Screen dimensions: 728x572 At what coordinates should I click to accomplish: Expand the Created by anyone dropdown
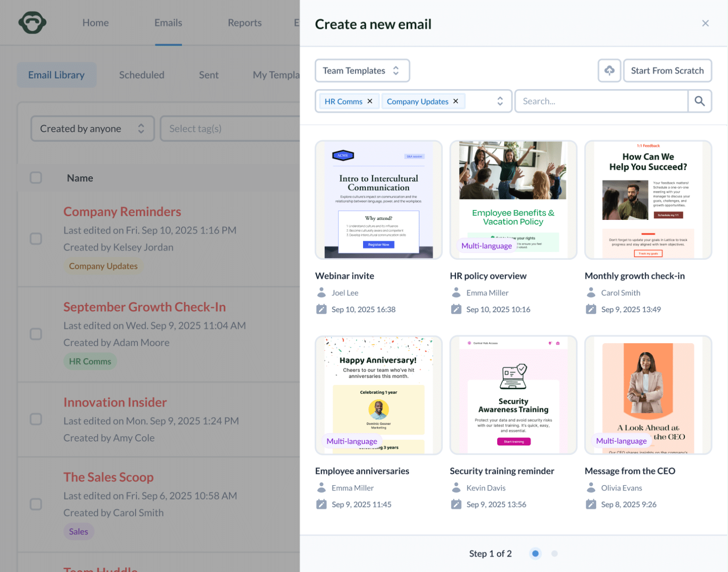[x=93, y=129]
